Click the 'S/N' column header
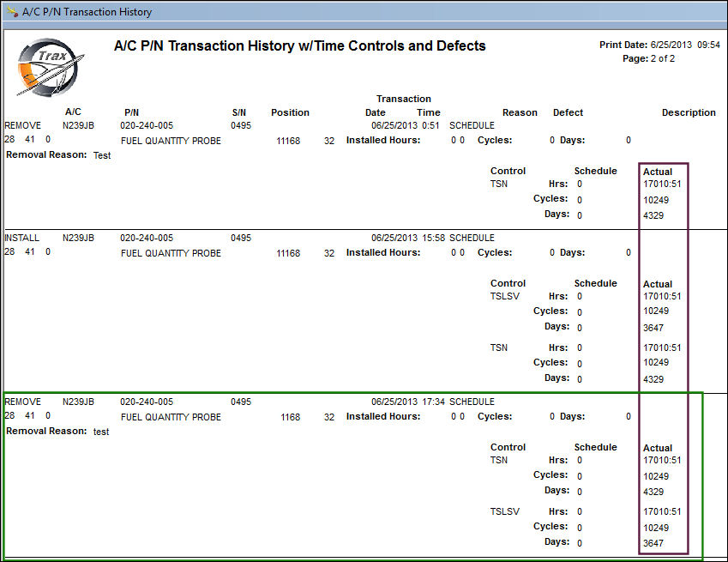The width and height of the screenshot is (728, 562). tap(239, 112)
